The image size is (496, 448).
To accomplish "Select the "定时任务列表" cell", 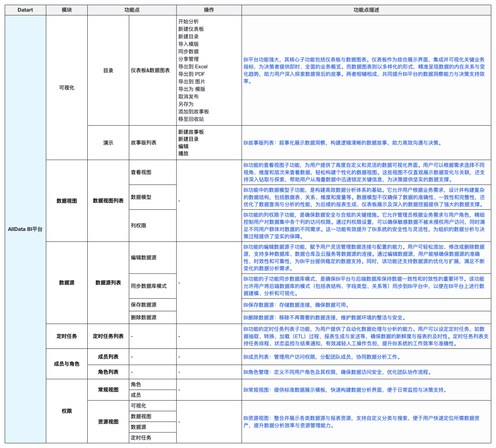I will click(108, 336).
